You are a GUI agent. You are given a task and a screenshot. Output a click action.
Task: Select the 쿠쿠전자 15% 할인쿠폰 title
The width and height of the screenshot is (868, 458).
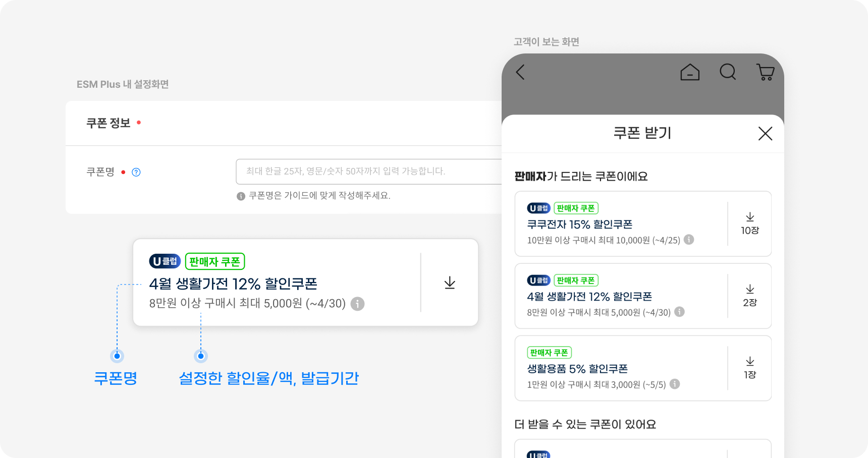(579, 224)
